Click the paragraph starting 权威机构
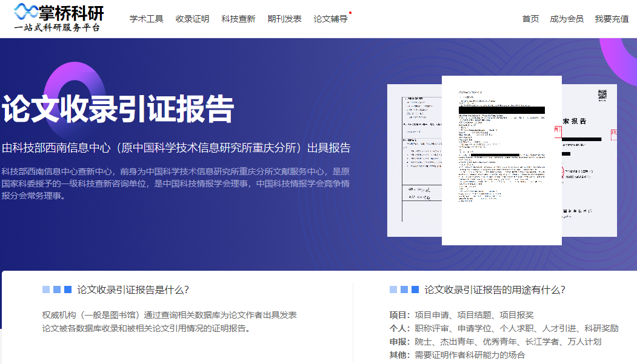 (170, 322)
